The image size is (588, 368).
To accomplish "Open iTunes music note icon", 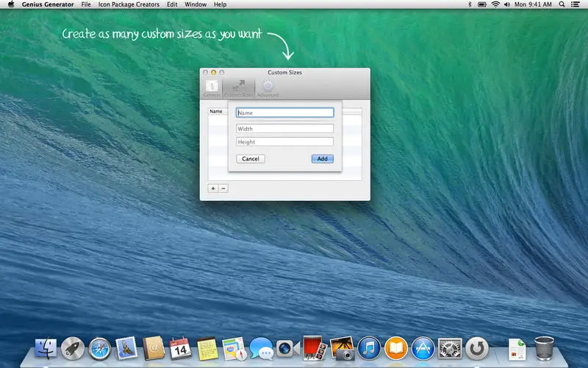I will point(369,348).
